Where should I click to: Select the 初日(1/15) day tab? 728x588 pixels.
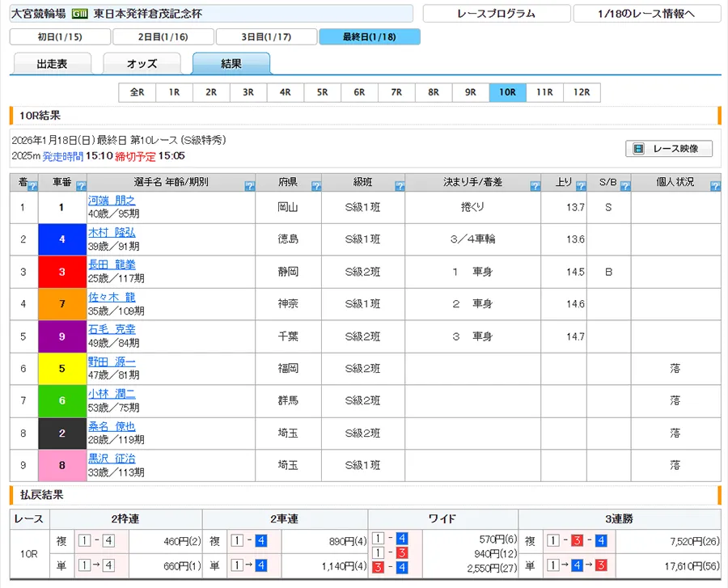click(60, 36)
